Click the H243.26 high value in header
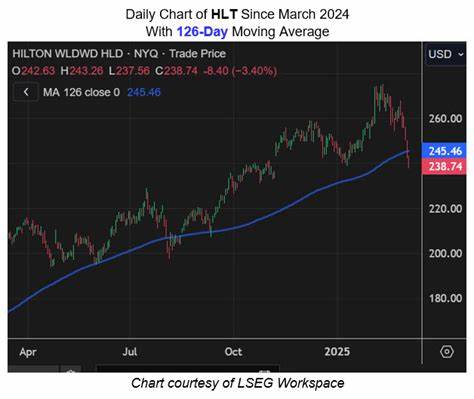The height and width of the screenshot is (399, 474). (82, 71)
